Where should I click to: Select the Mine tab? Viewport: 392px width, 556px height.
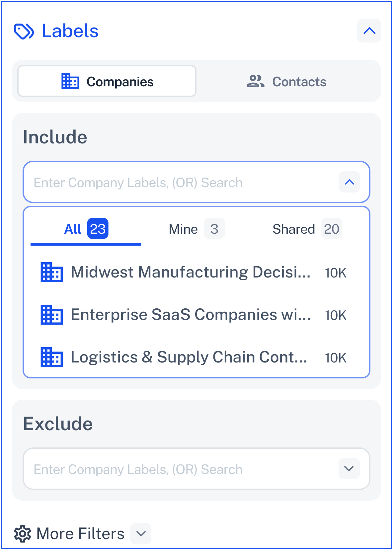(196, 229)
